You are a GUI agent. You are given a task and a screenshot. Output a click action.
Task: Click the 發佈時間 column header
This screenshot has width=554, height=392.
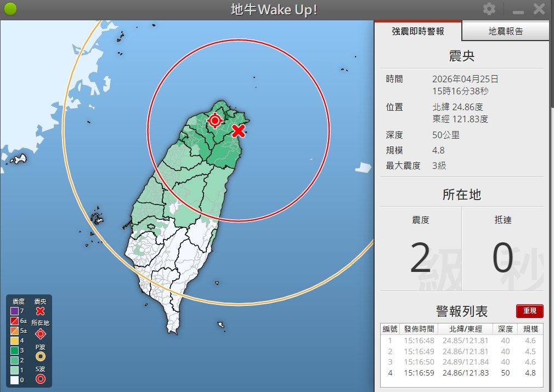(419, 329)
